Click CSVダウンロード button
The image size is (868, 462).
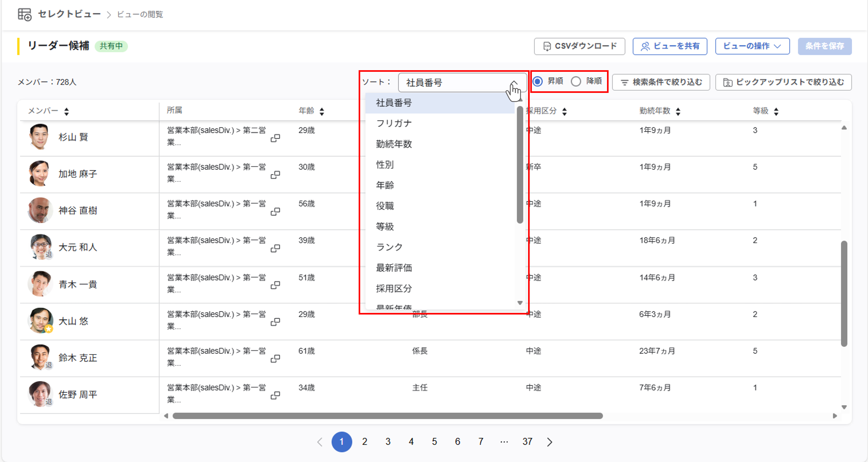[x=579, y=46]
